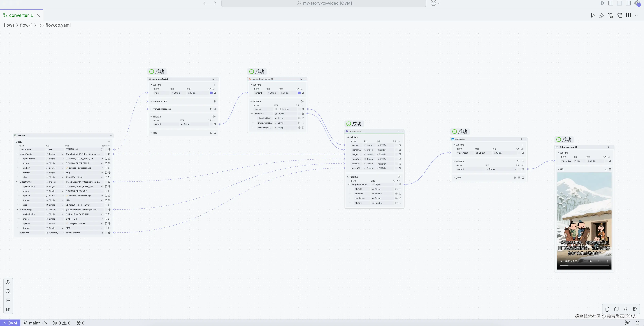This screenshot has width=644, height=326.
Task: Open minimap icon in bottom-right toolbar
Action: [x=616, y=309]
